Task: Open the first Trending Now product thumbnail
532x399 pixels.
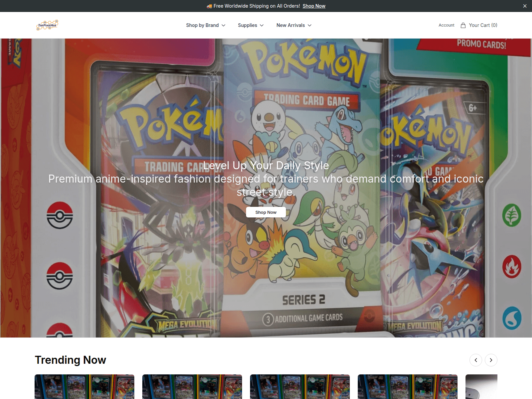Action: pos(84,387)
